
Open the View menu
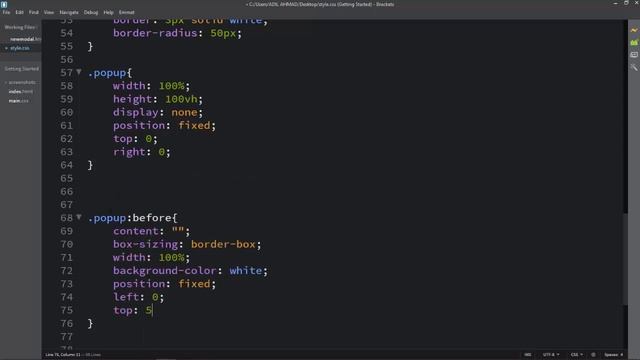(x=49, y=12)
